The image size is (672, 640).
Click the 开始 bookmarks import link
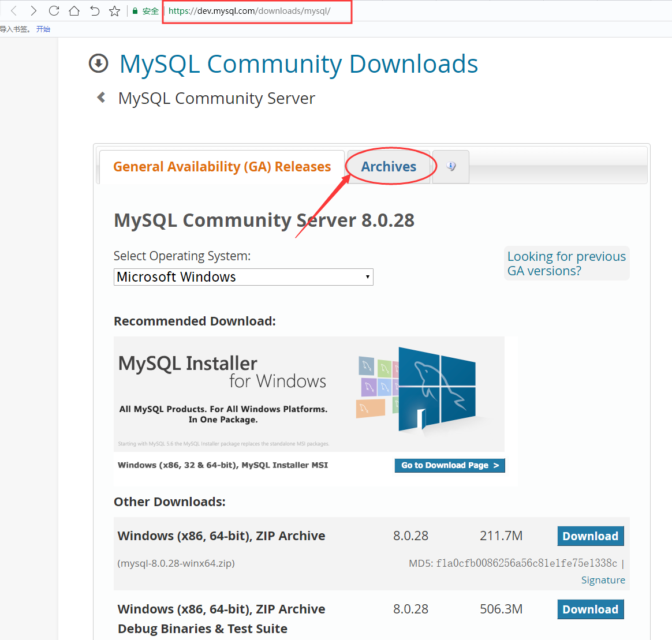pos(43,29)
